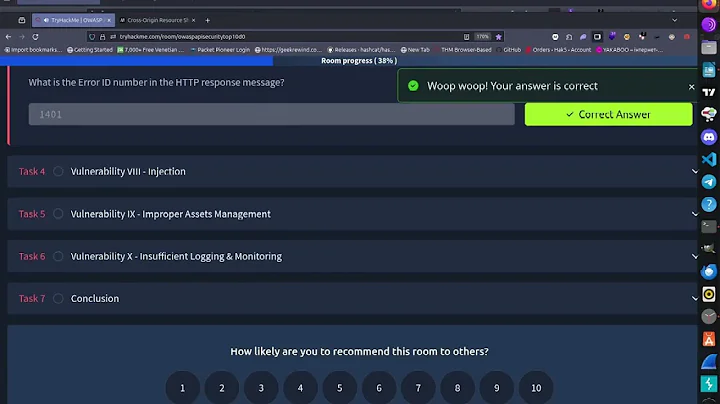Launch Wireshark from the dock
The width and height of the screenshot is (720, 404).
(709, 362)
